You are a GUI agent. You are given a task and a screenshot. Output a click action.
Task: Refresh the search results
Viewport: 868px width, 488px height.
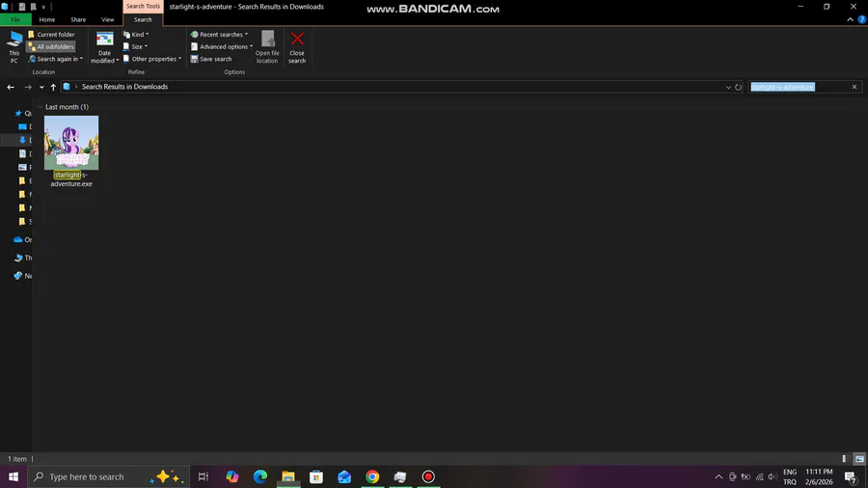738,87
